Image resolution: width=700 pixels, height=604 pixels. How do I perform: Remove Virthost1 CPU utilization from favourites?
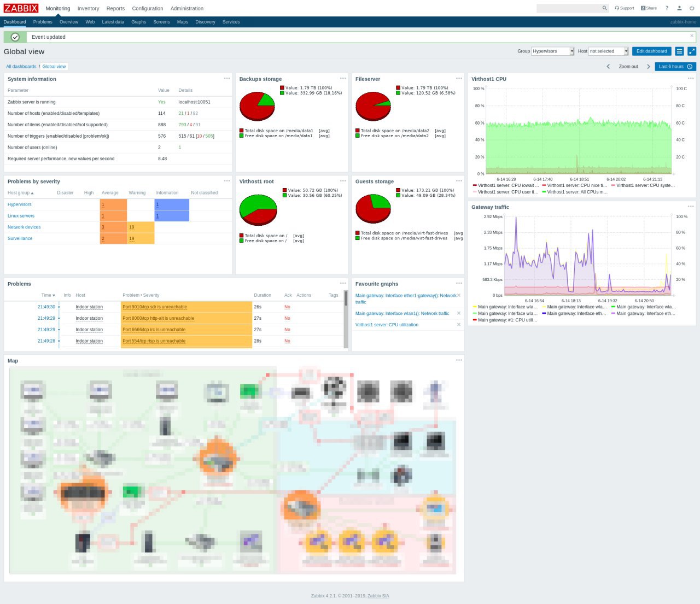(459, 325)
